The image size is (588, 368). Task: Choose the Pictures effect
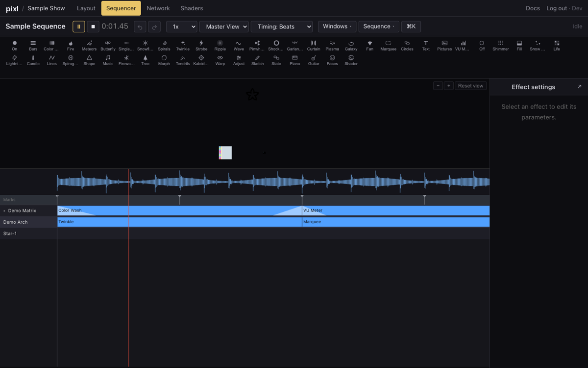point(444,46)
